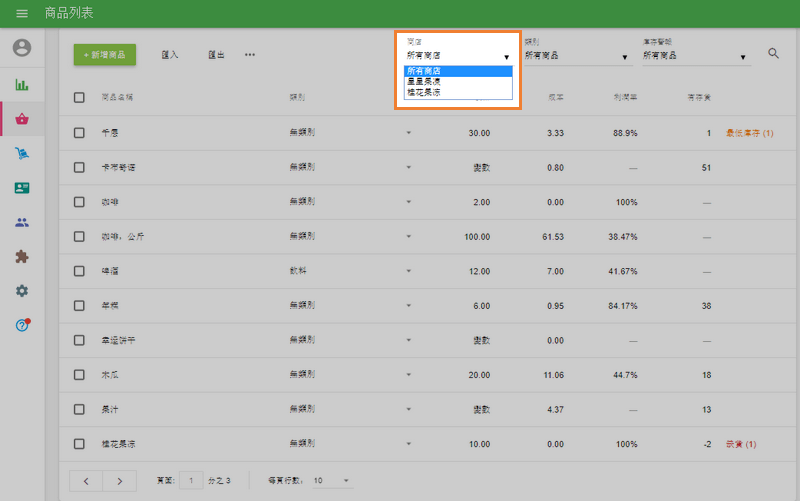800x501 pixels.
Task: Go to the employees ID card section
Action: click(x=22, y=187)
